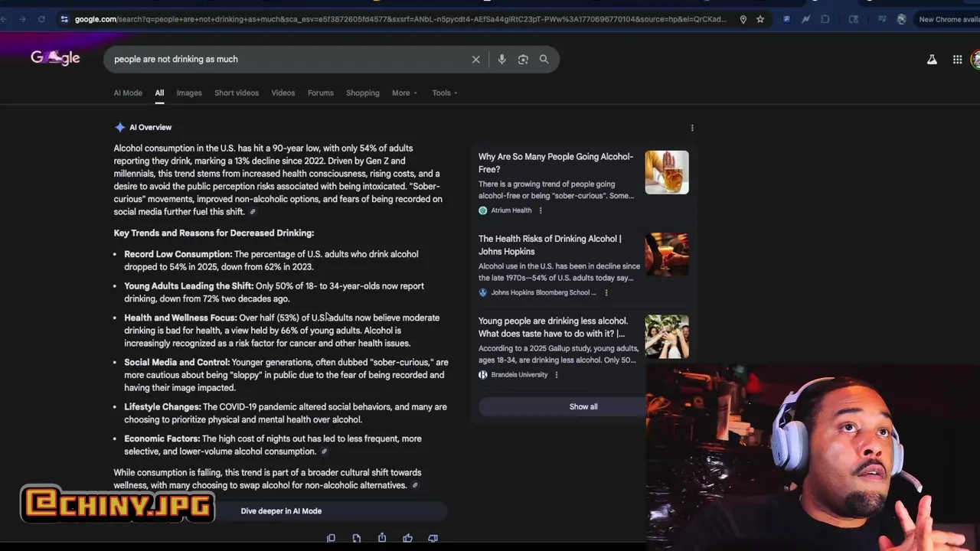Image resolution: width=980 pixels, height=551 pixels.
Task: Open beer glass thumbnail for Atrium Health article
Action: pos(667,172)
